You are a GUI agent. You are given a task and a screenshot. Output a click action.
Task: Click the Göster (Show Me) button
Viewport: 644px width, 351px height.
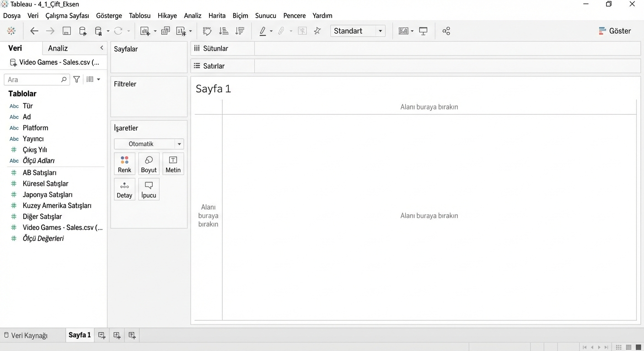point(615,31)
